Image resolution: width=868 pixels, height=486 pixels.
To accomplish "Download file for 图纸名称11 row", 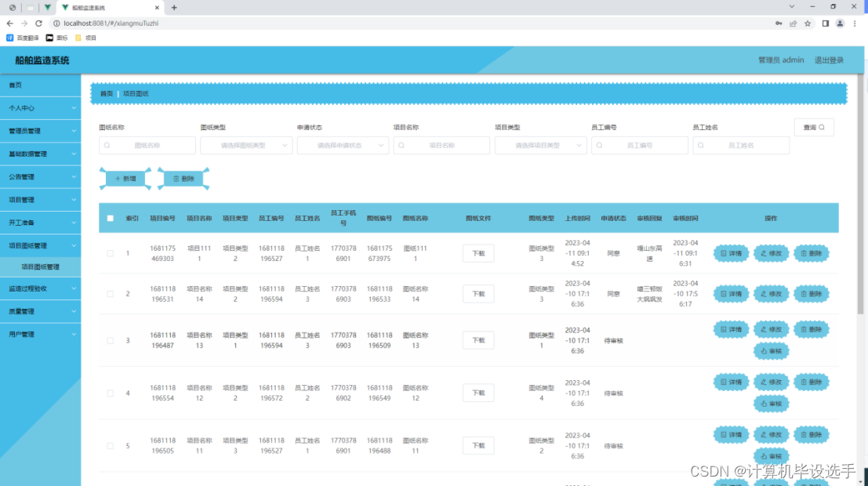I will [x=478, y=445].
